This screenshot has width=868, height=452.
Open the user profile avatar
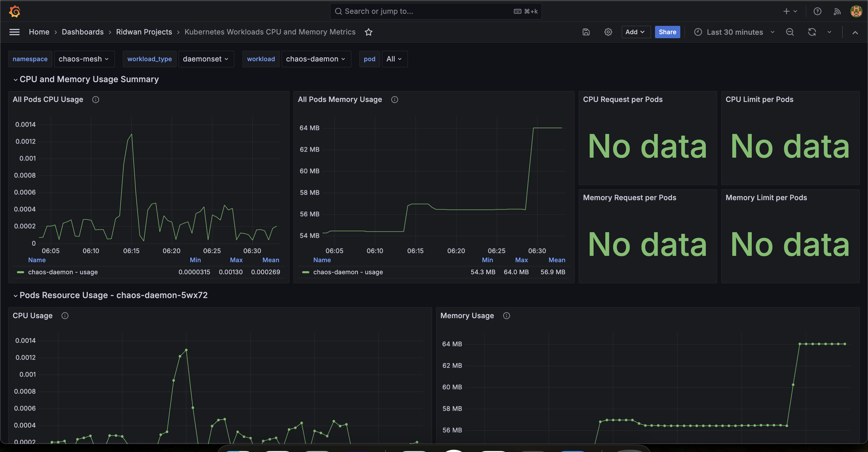click(x=856, y=11)
